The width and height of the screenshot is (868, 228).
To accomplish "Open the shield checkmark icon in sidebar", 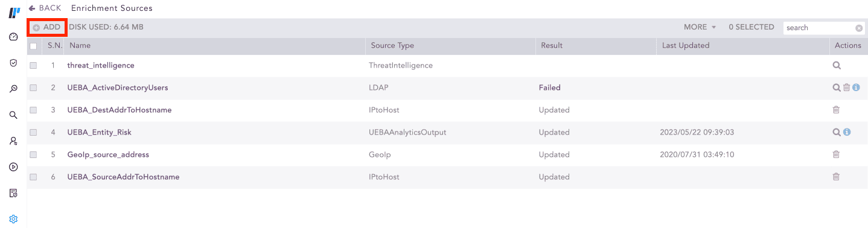I will click(x=13, y=63).
